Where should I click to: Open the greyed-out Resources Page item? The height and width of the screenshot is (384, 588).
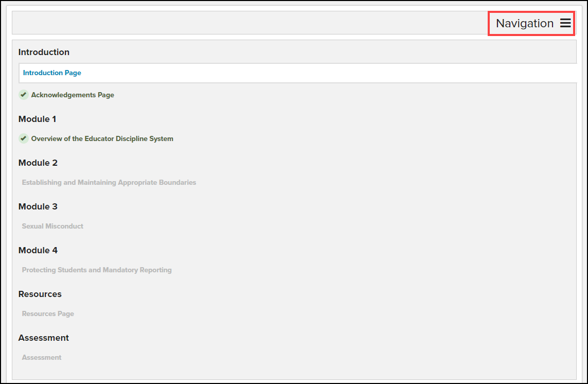tap(48, 313)
